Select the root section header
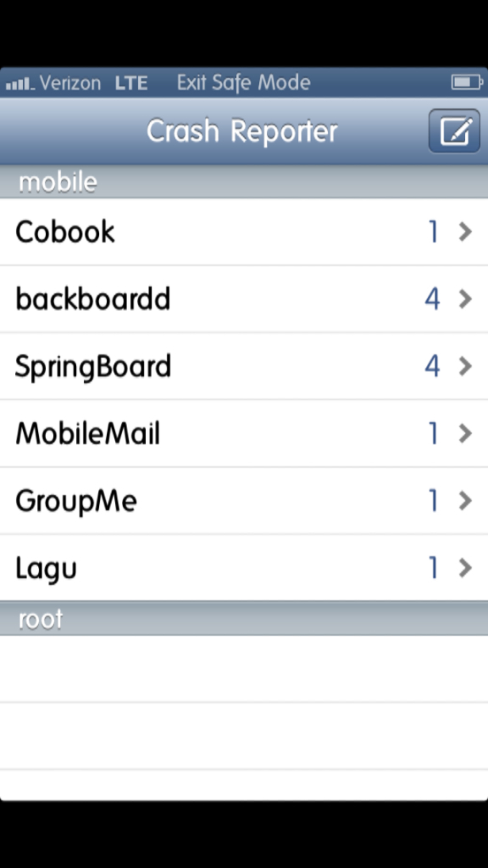 [x=244, y=618]
